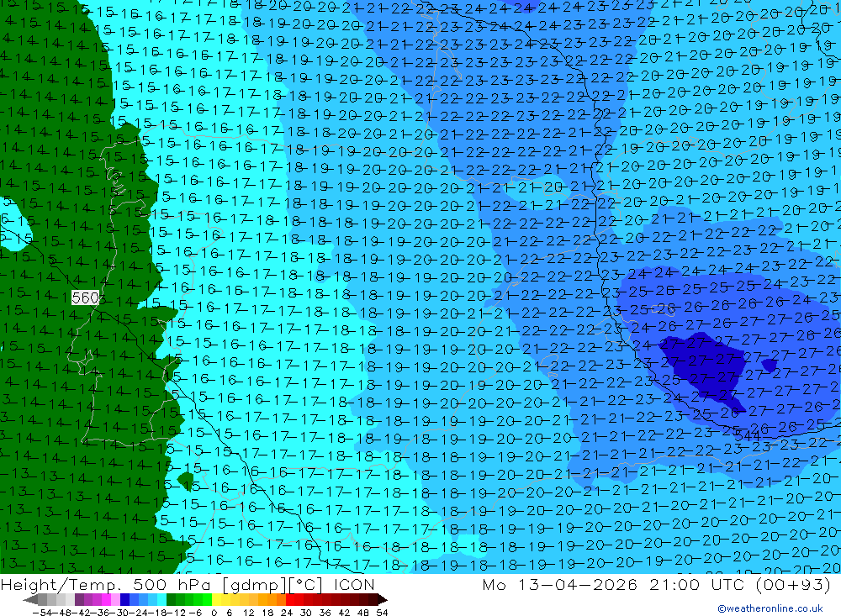Click the [gdmp] unit label
The width and height of the screenshot is (841, 616).
pos(256,586)
